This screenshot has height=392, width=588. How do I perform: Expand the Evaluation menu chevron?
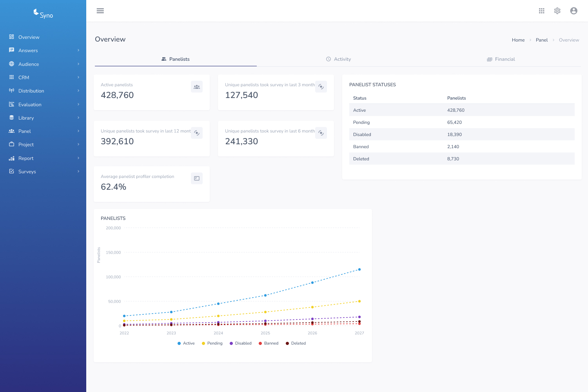pos(78,104)
